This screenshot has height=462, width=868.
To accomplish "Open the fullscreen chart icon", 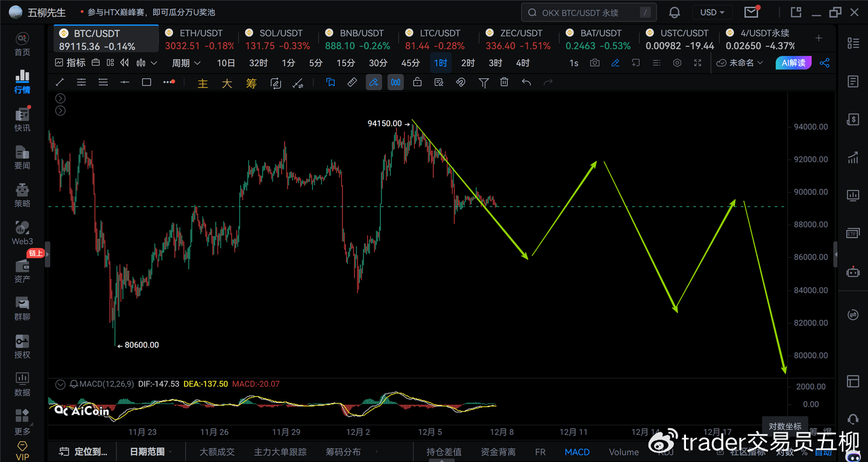I will pos(697,63).
